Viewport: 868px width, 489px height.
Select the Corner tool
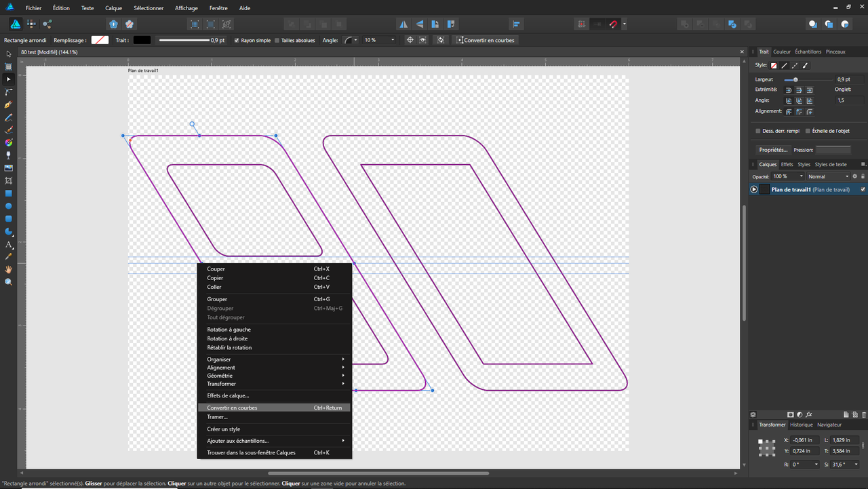[x=9, y=92]
